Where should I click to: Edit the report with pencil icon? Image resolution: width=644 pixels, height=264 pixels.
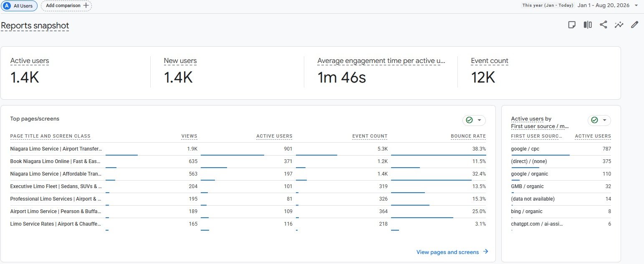(635, 25)
